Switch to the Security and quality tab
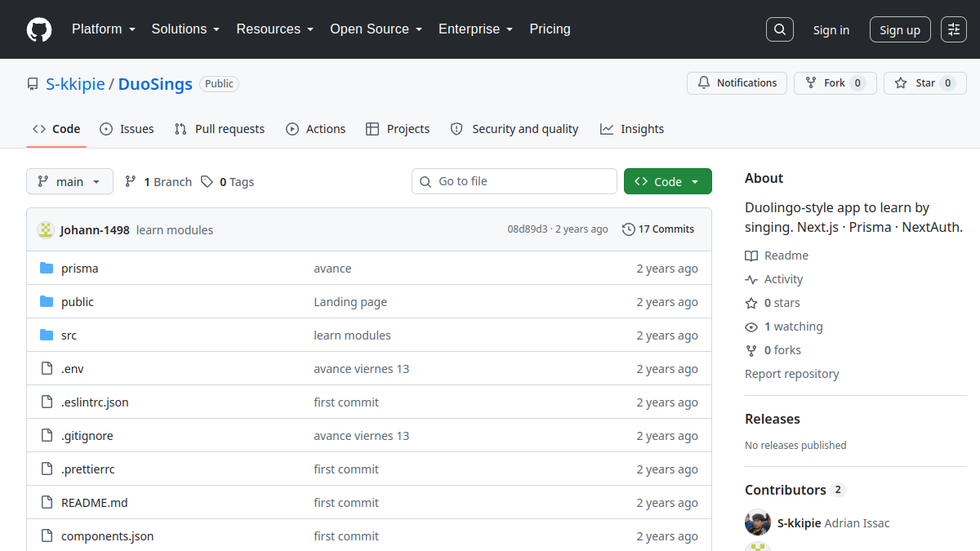980x551 pixels. coord(514,129)
